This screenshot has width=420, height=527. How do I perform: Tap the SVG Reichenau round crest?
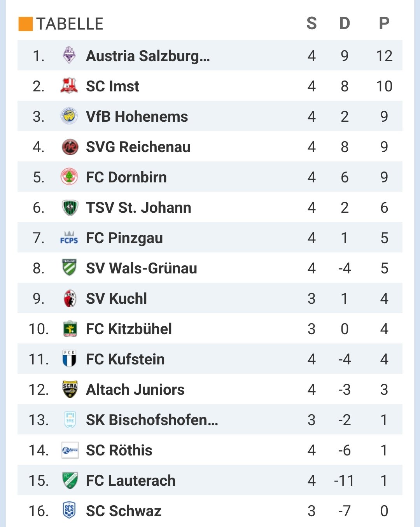(x=70, y=147)
